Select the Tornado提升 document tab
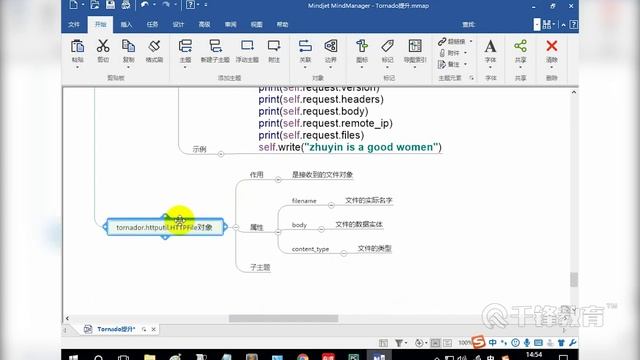 (x=116, y=329)
